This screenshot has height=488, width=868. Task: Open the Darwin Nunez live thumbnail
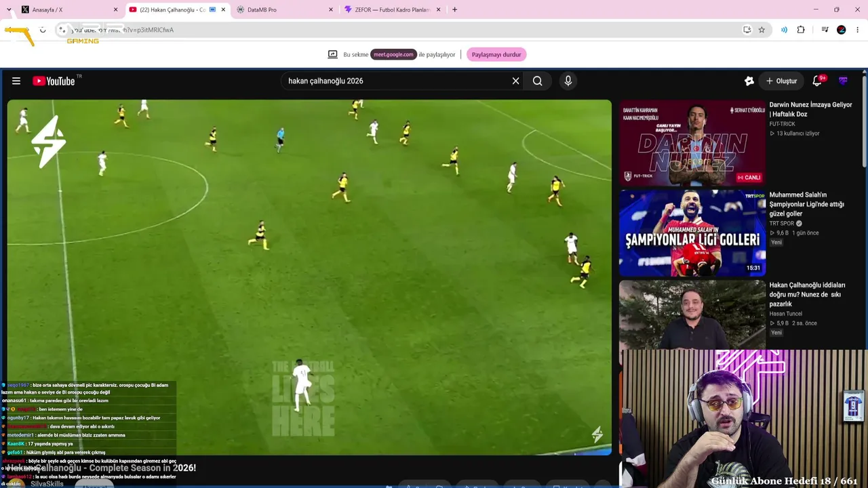point(692,143)
